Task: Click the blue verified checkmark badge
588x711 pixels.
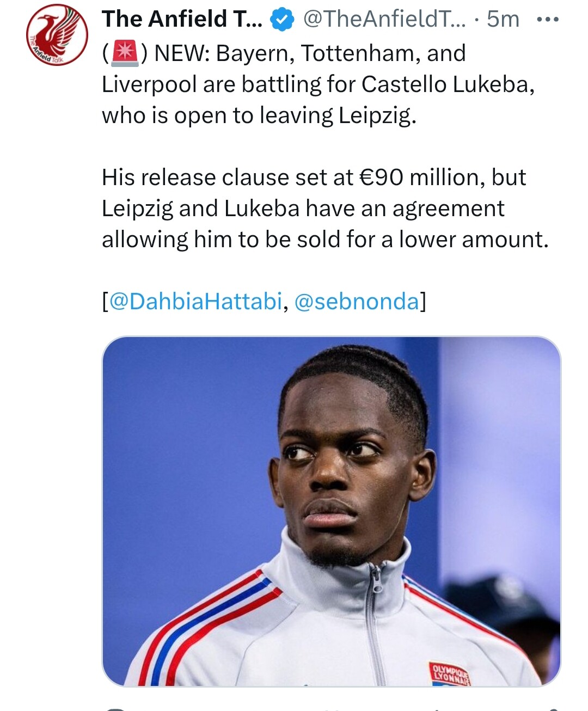Action: 282,20
